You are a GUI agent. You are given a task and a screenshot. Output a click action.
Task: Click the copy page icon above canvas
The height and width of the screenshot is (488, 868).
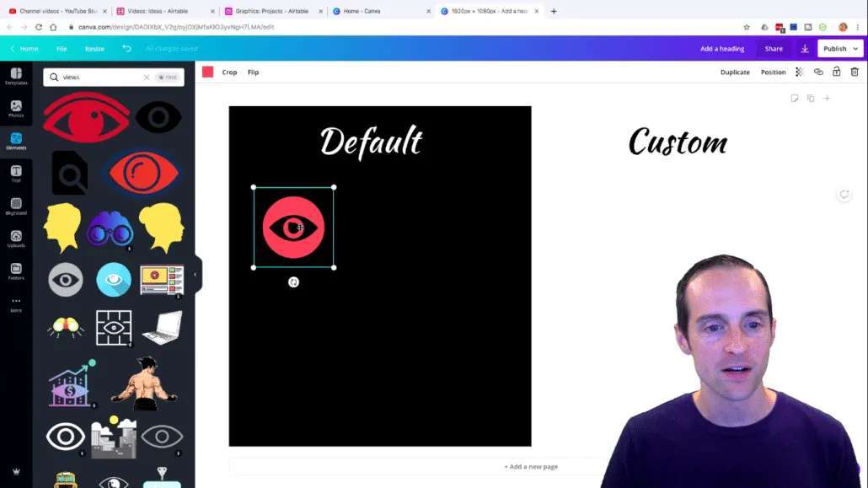point(811,98)
